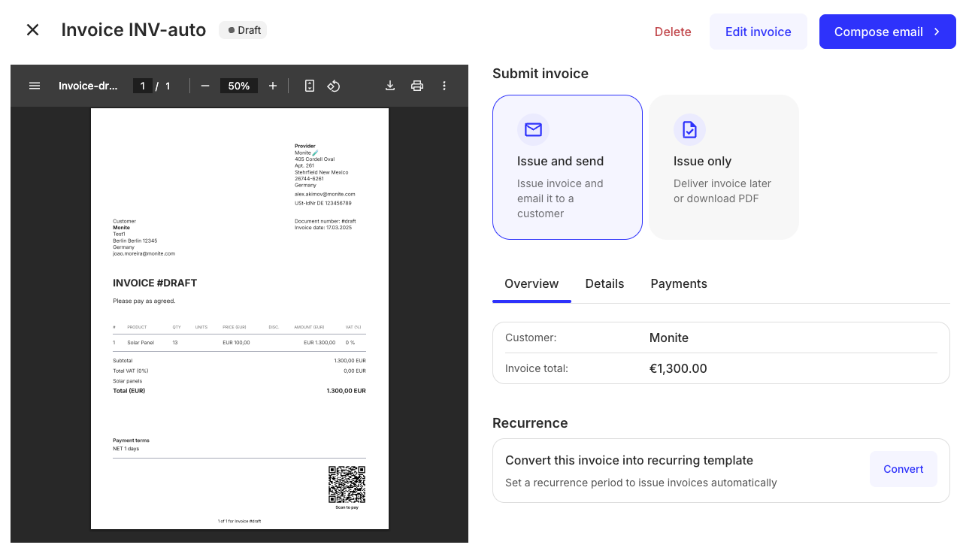
Task: Expand the Draft status indicator
Action: pos(242,30)
